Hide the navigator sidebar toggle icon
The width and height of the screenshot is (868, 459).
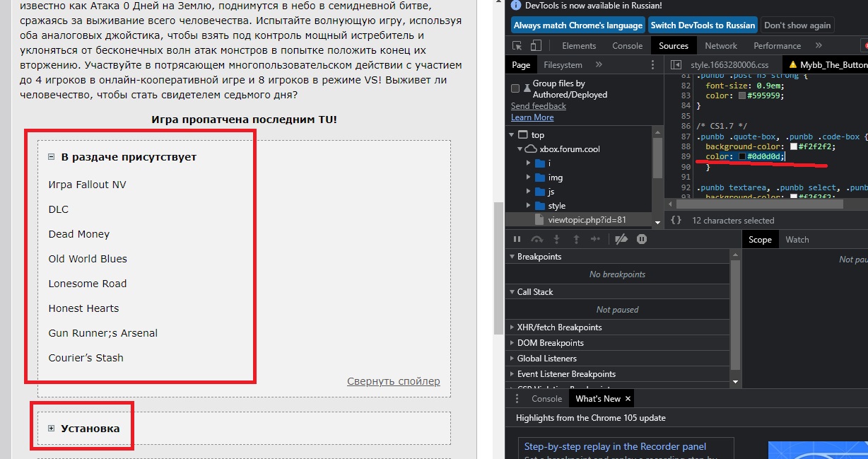pos(676,65)
